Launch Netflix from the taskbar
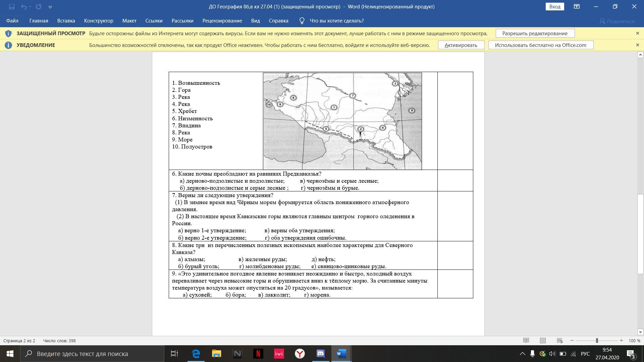 [x=258, y=354]
